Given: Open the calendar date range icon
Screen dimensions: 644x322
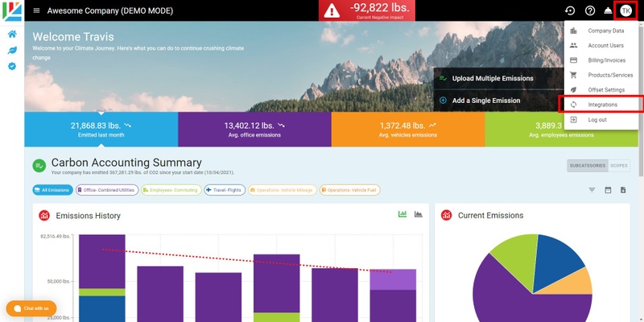Looking at the screenshot, I should (608, 190).
